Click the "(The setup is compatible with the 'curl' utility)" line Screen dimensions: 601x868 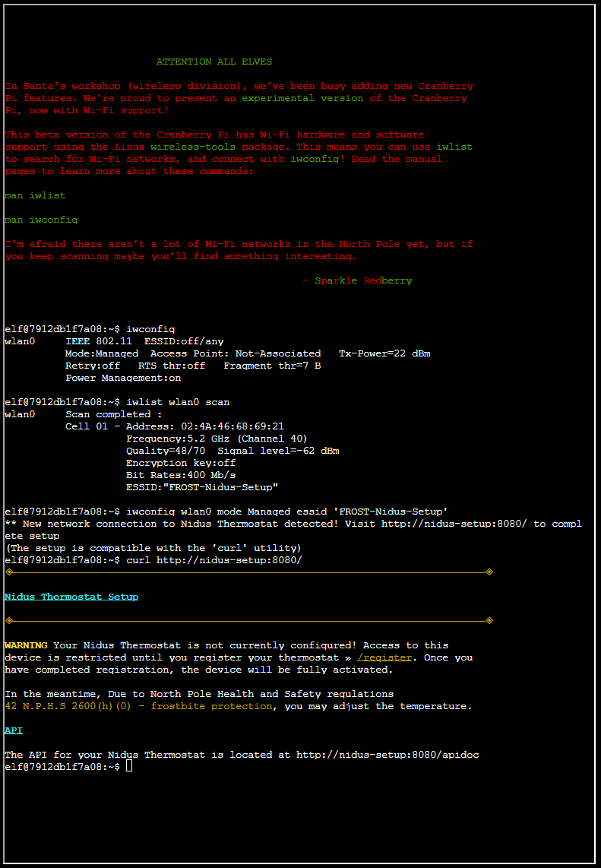[153, 548]
